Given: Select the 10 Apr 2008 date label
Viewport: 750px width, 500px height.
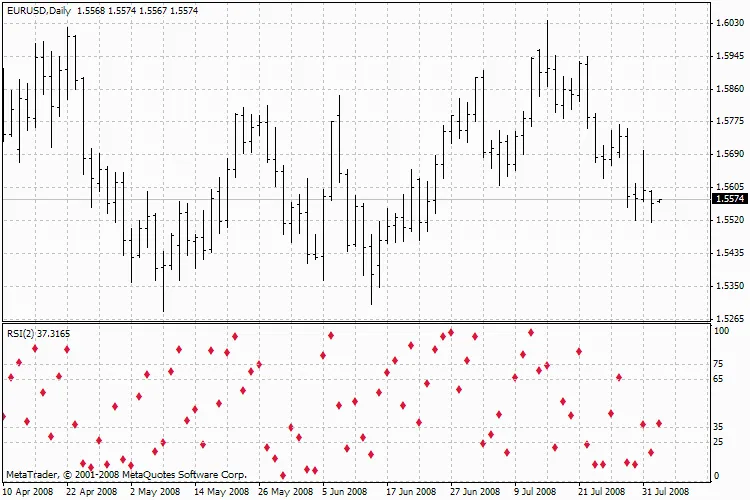Looking at the screenshot, I should 28,492.
